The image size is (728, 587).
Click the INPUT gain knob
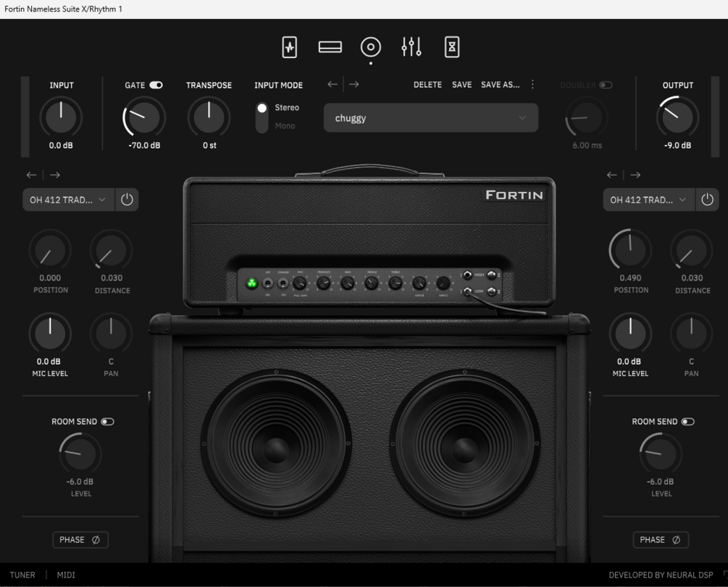(61, 117)
